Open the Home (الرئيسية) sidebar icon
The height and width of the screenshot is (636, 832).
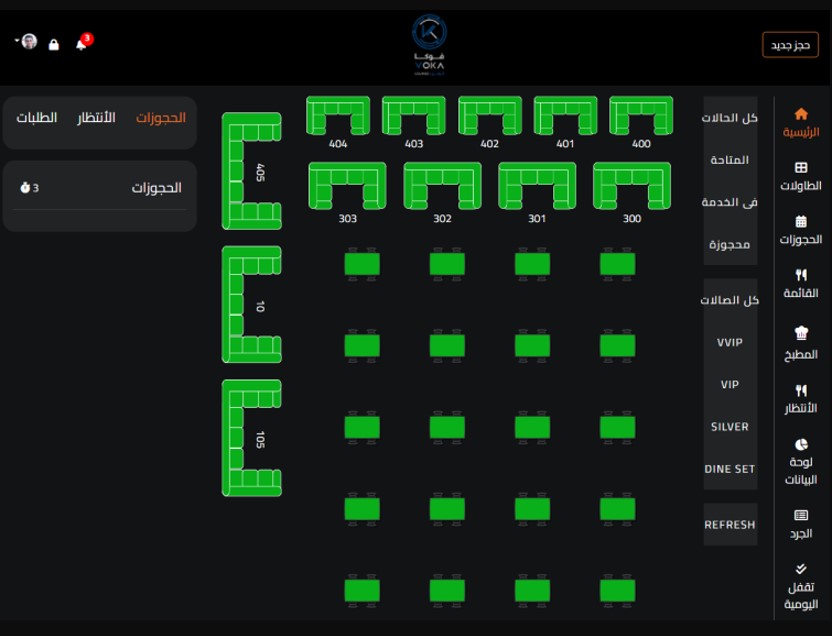point(801,114)
